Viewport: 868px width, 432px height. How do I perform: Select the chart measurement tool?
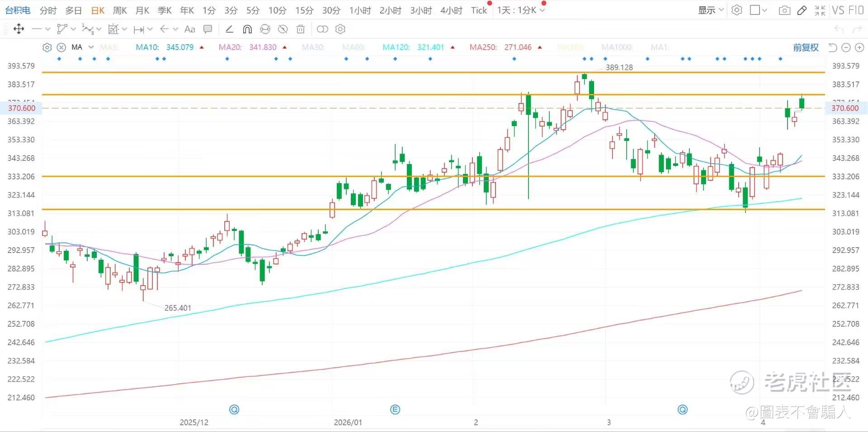[x=113, y=29]
